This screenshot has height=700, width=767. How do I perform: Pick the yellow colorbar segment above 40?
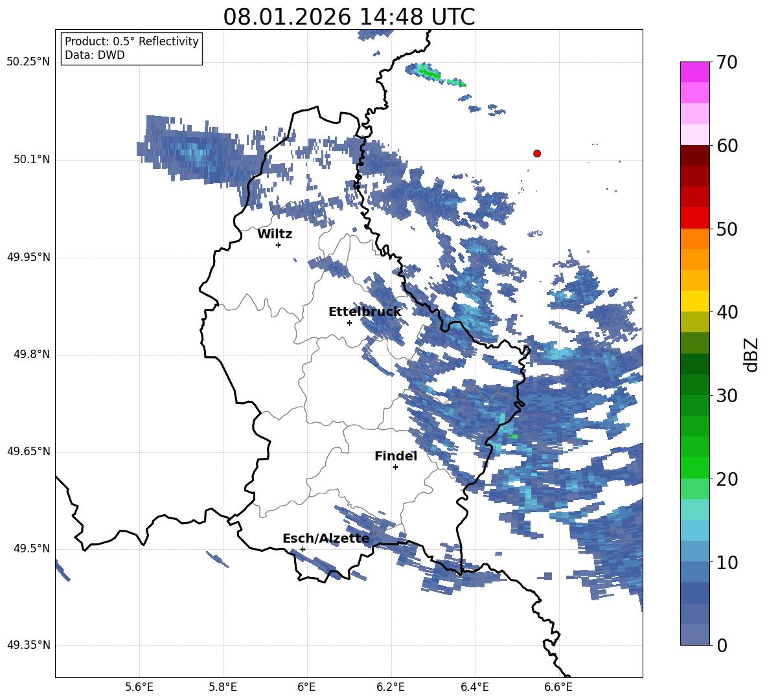click(x=695, y=301)
